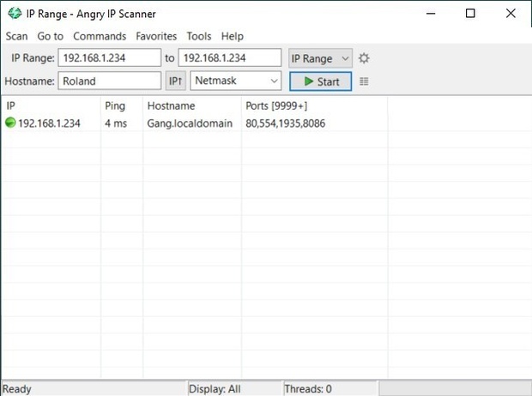Open the Favorites menu
This screenshot has height=396, width=532.
(x=156, y=36)
